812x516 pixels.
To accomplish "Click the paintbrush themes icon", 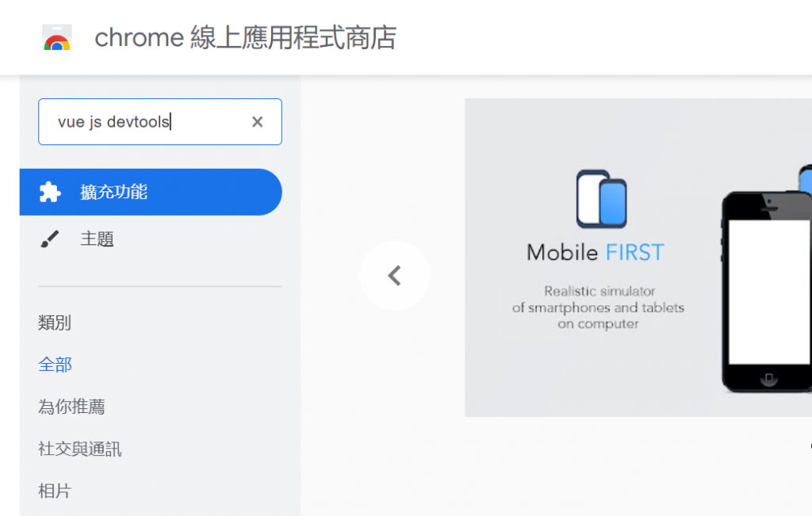I will click(50, 239).
